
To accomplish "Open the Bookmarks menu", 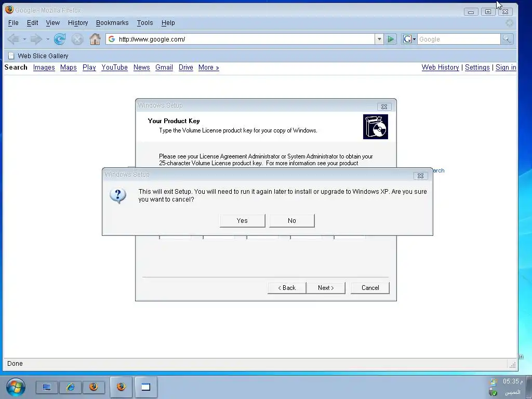I will [x=112, y=23].
